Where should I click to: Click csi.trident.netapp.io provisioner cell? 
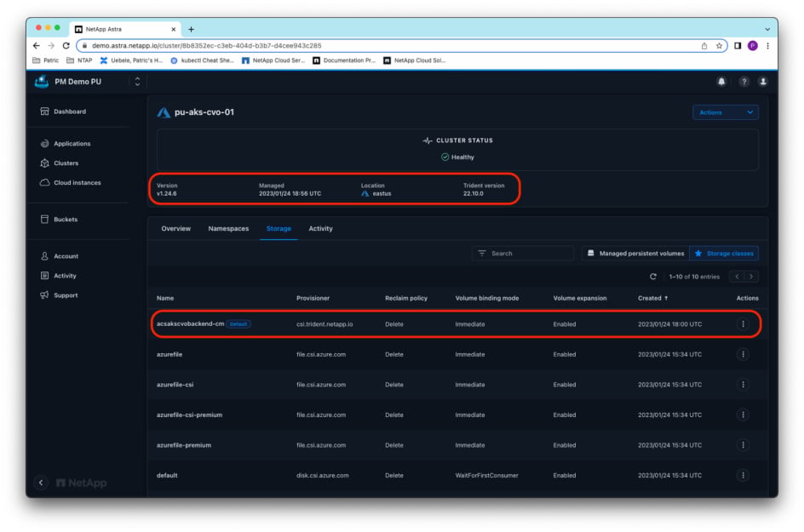(x=324, y=324)
